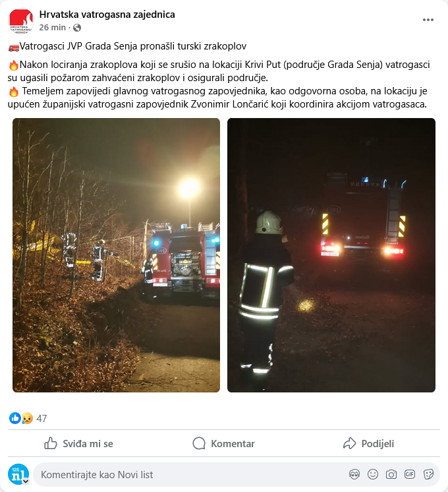
Task: Share the post with Podijeli
Action: [368, 443]
